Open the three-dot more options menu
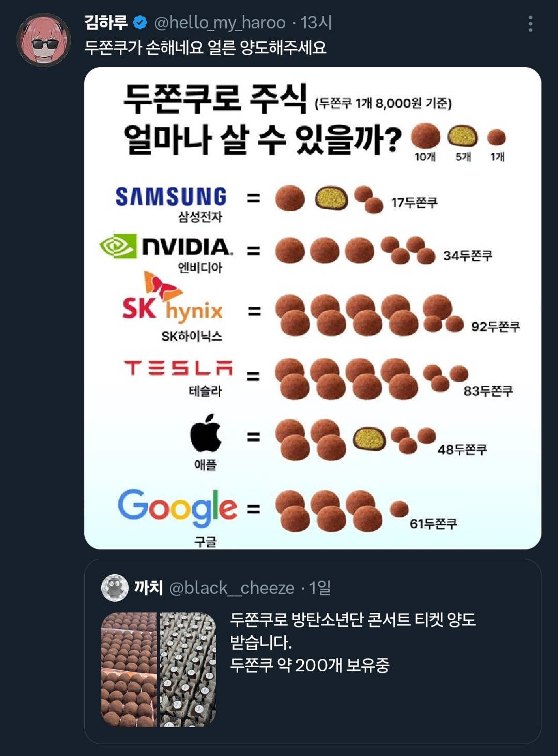The height and width of the screenshot is (756, 558). point(530,24)
